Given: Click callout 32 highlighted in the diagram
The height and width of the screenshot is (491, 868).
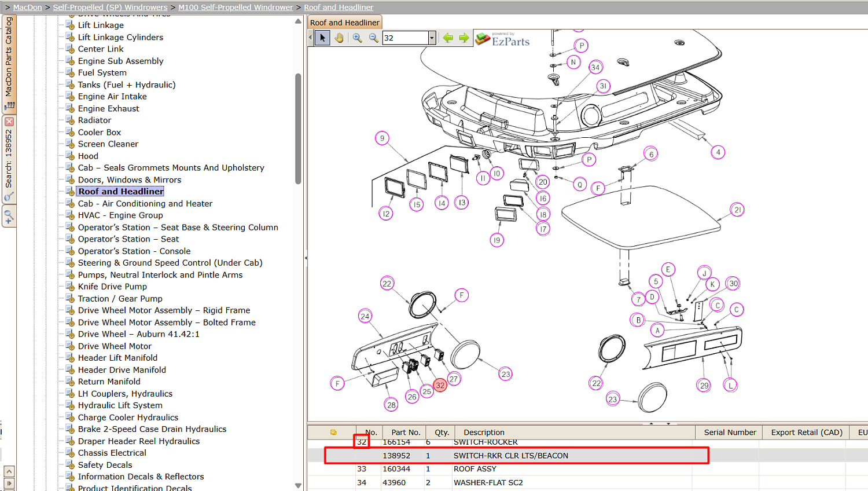Looking at the screenshot, I should [x=440, y=385].
